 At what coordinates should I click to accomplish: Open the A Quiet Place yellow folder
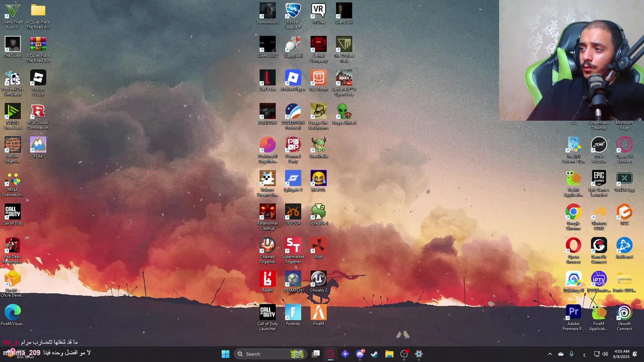(38, 15)
